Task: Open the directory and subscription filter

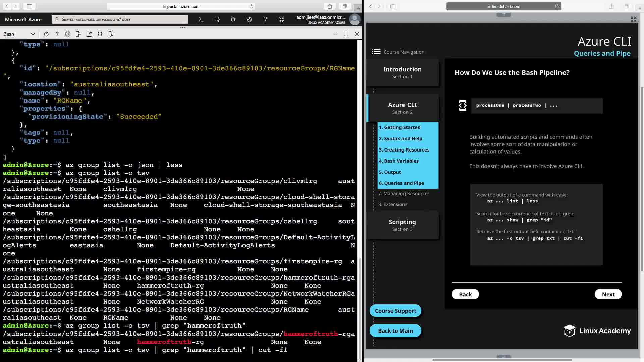Action: [217, 19]
